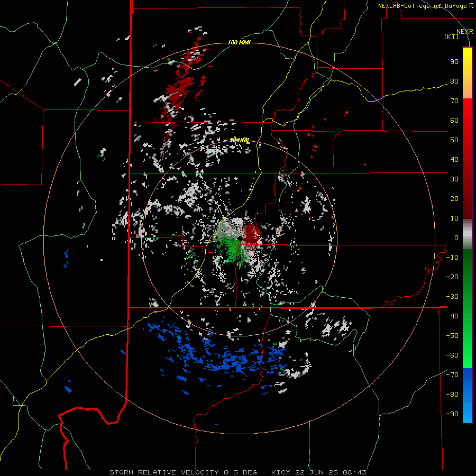Select the bright red segment of the color bar
This screenshot has width=476, height=476.
(467, 111)
